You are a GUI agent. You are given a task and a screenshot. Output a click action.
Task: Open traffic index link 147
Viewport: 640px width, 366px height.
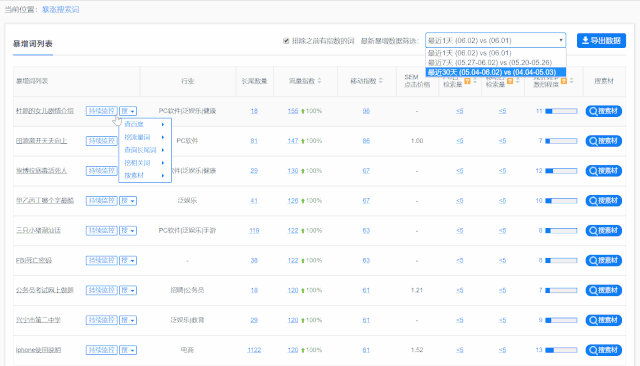click(x=293, y=141)
